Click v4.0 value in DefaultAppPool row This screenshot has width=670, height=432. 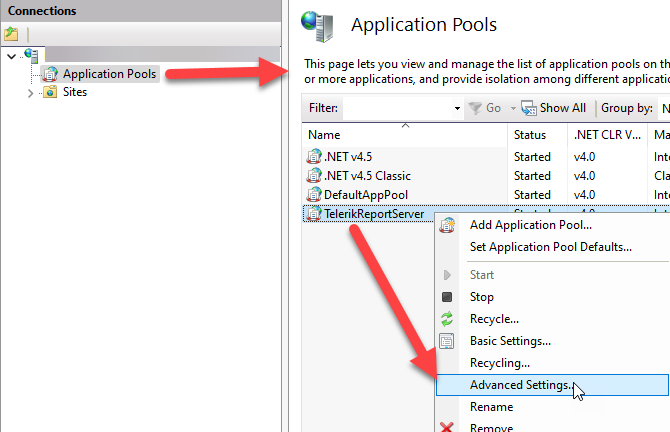[584, 195]
